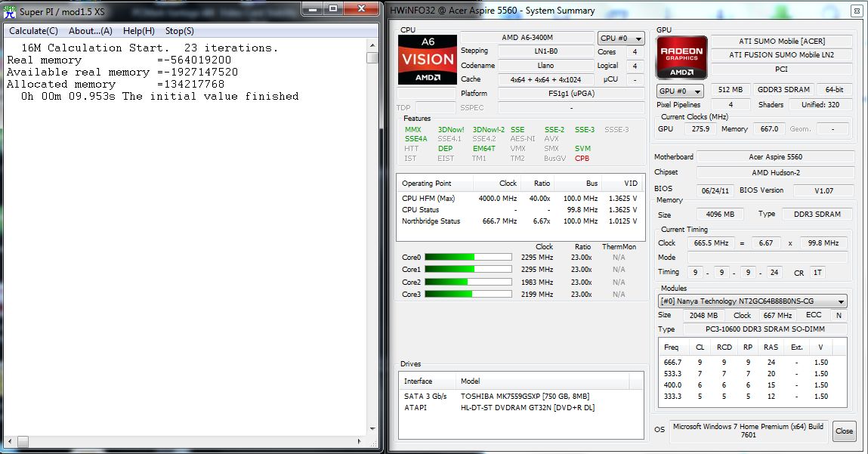Click PC3-10600 DDR3 SDRAM SO-DIMM type field

click(765, 329)
